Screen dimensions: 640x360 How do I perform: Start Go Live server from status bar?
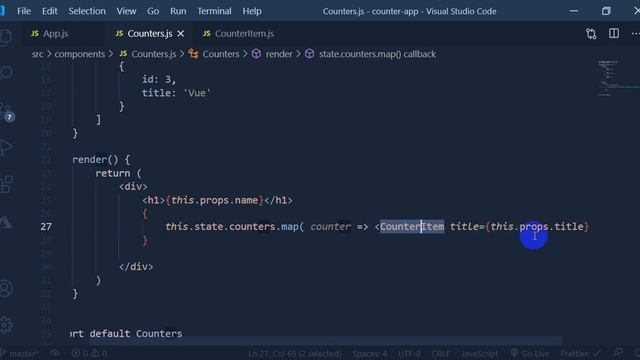pyautogui.click(x=530, y=353)
